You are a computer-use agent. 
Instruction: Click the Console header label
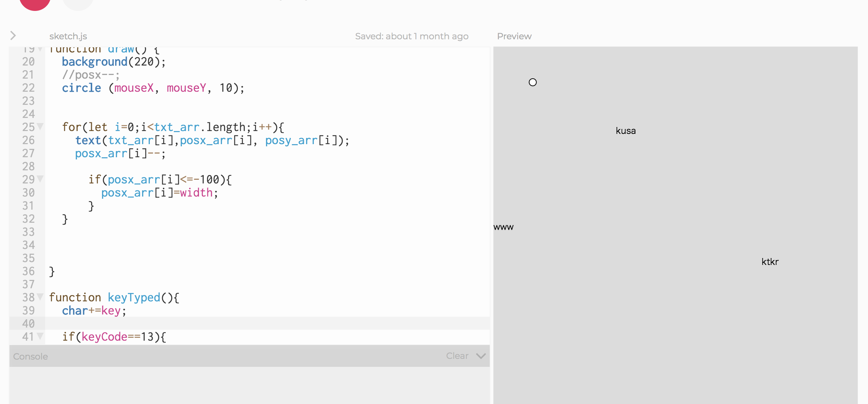[31, 356]
